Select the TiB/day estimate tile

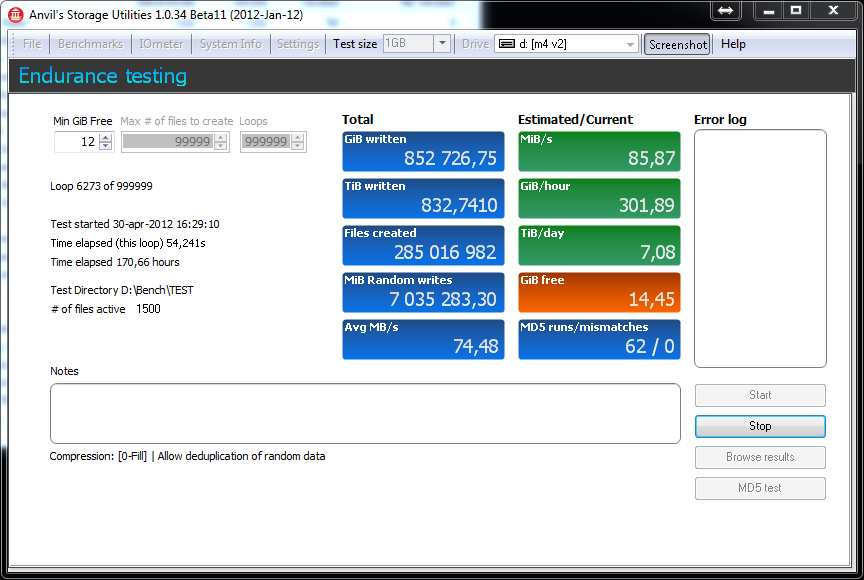point(599,245)
